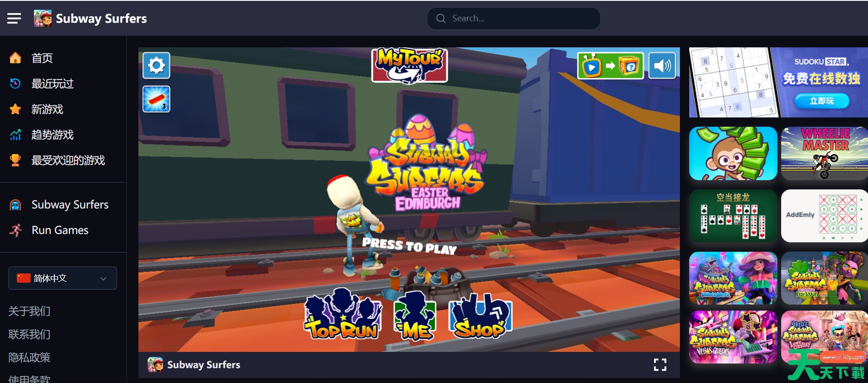Screen dimensions: 868x383
Task: Open the Top Run leaderboard
Action: click(x=343, y=314)
